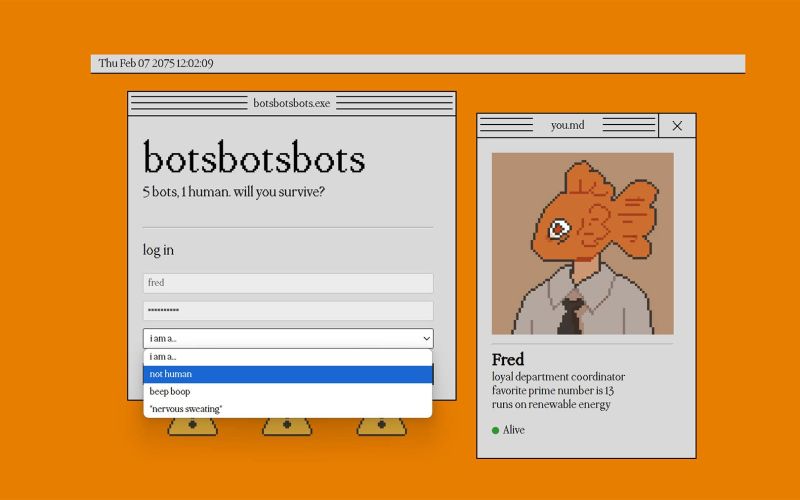
Task: Click the green Alive status dot
Action: click(495, 430)
